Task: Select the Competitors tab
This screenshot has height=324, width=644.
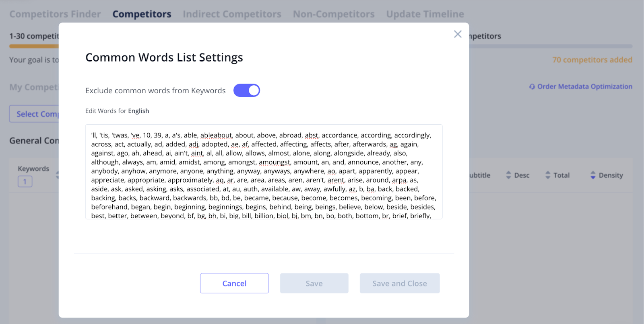Action: coord(142,14)
